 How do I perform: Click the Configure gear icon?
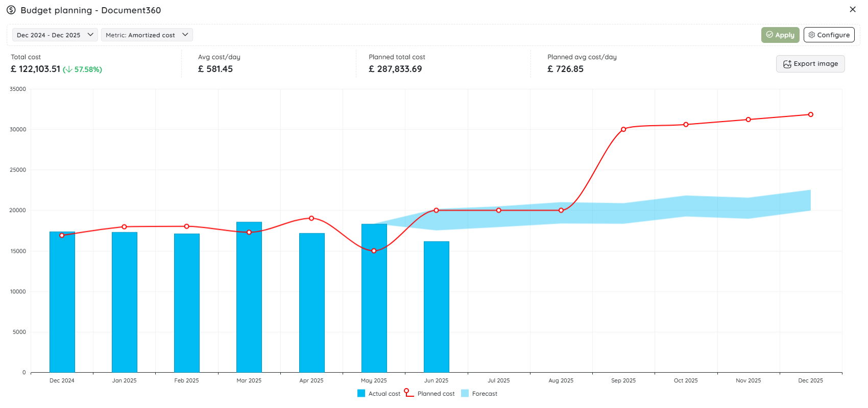click(812, 35)
